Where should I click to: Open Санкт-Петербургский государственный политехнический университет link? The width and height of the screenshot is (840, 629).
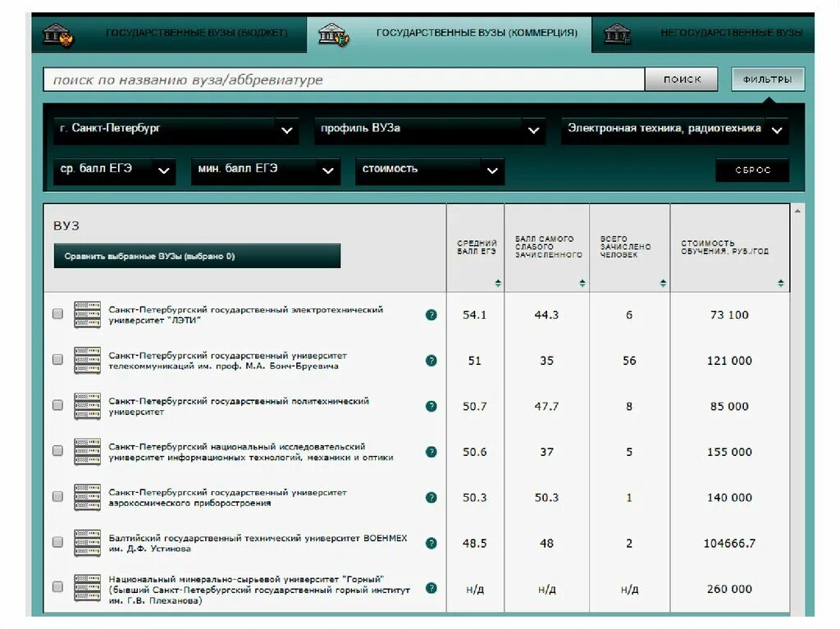(x=239, y=406)
